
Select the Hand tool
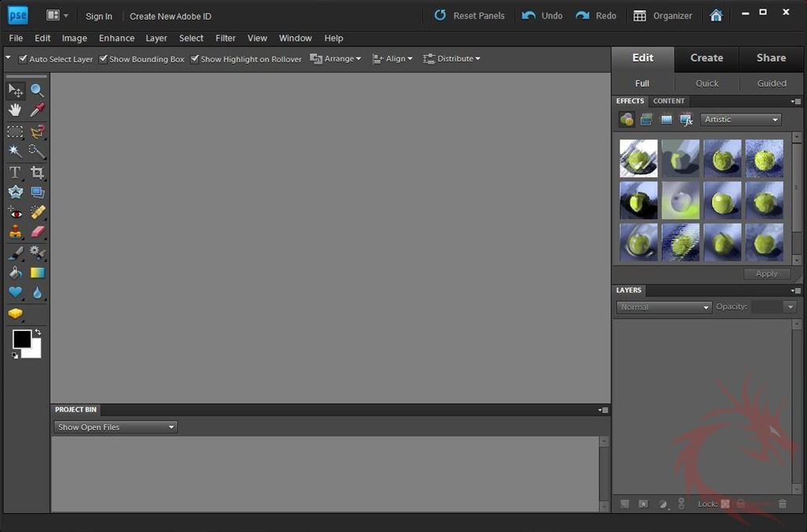click(x=15, y=110)
